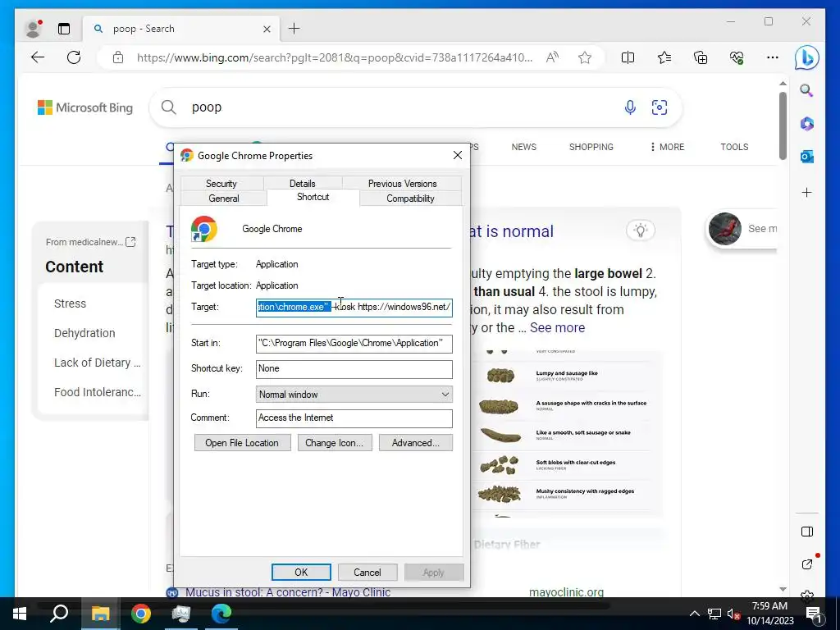This screenshot has width=840, height=630.
Task: Open Microsoft 365 sidebar icon
Action: pyautogui.click(x=807, y=124)
